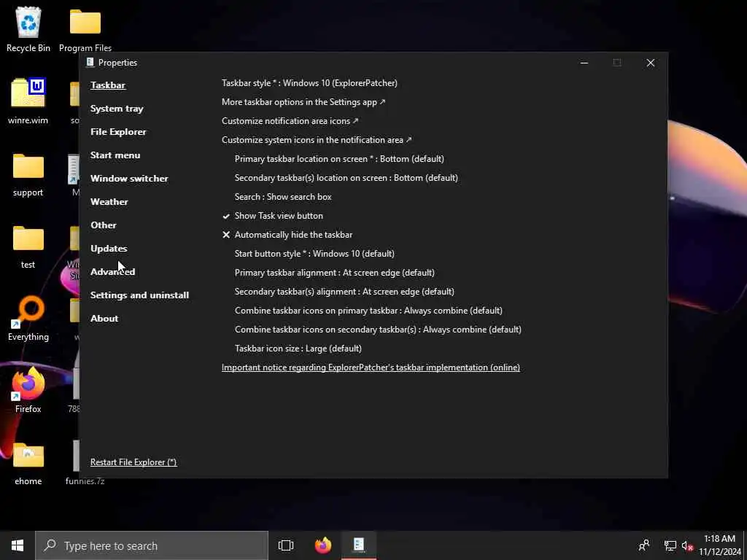747x560 pixels.
Task: Switch to the Start menu section
Action: (115, 155)
